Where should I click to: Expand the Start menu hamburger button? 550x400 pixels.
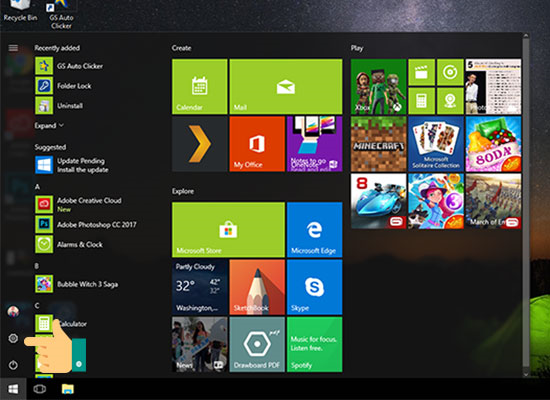13,48
